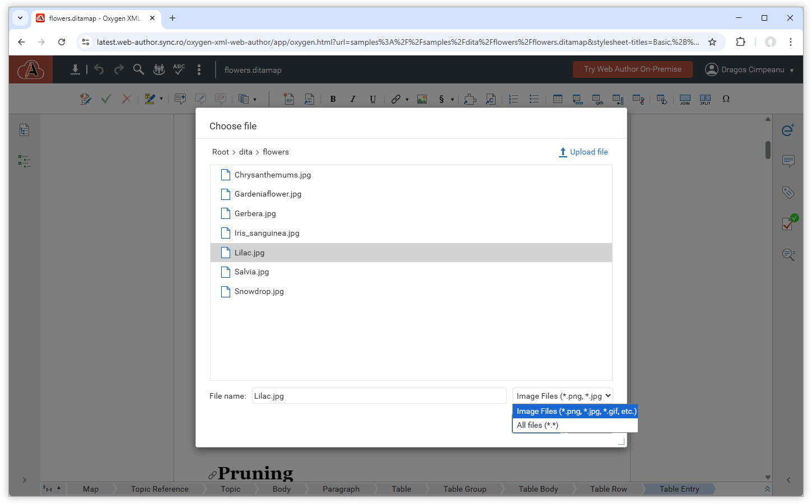
Task: Navigate to the dita breadcrumb folder
Action: [x=245, y=152]
